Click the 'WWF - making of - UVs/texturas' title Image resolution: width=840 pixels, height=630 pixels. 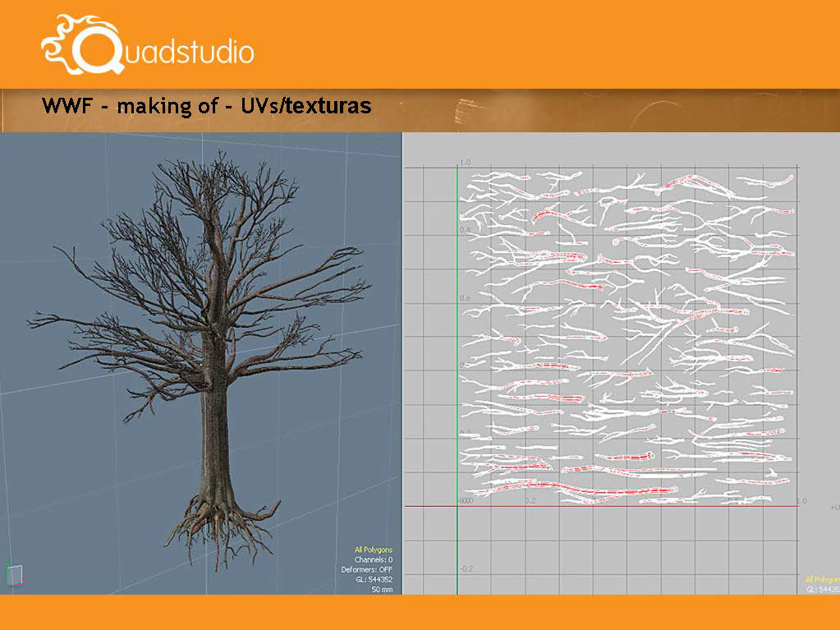coord(206,105)
